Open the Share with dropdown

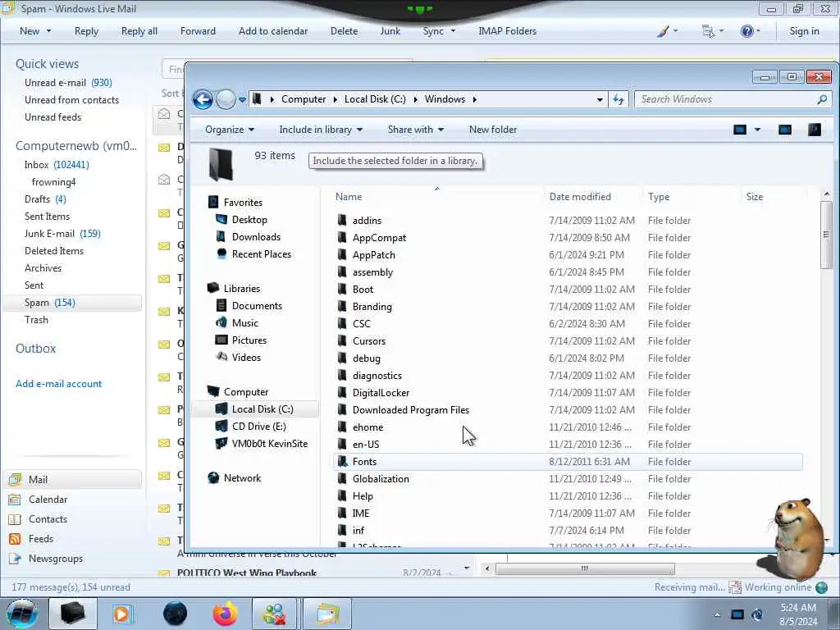(x=416, y=130)
